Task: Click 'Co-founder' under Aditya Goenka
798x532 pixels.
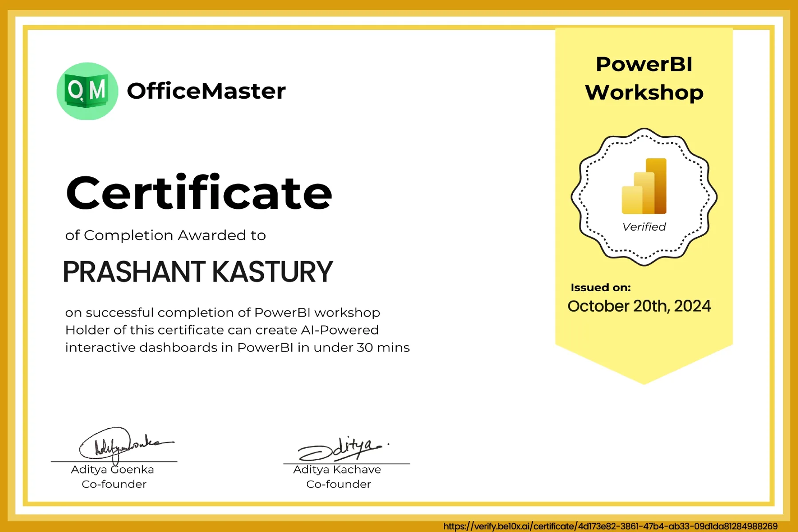Action: [114, 484]
